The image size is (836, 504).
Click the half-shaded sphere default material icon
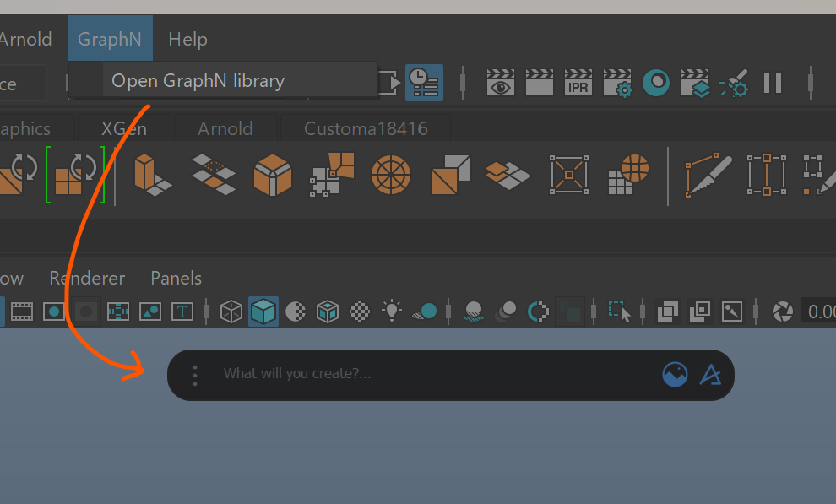[296, 312]
